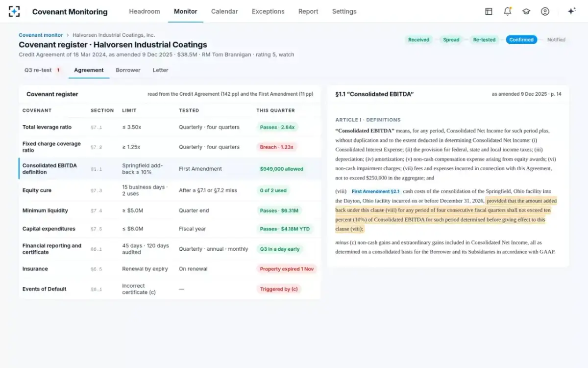This screenshot has height=368, width=588.
Task: Select the Equity cure covenant row
Action: point(170,190)
